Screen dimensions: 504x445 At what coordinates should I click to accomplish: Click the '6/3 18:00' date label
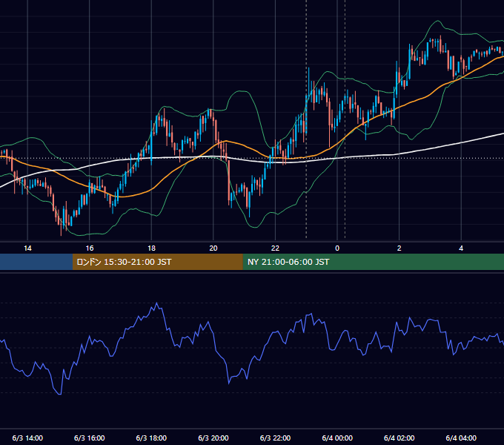coord(151,438)
